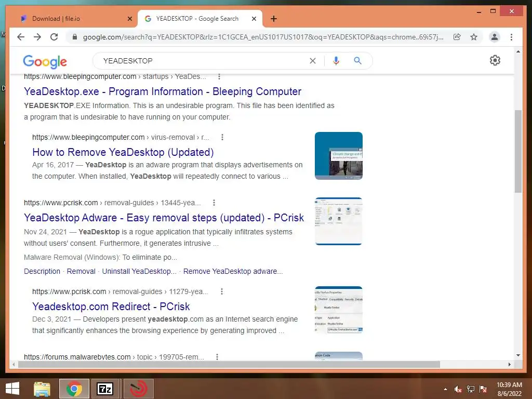Open Yeadesktop.com Redirect PCrisk link

click(x=111, y=307)
